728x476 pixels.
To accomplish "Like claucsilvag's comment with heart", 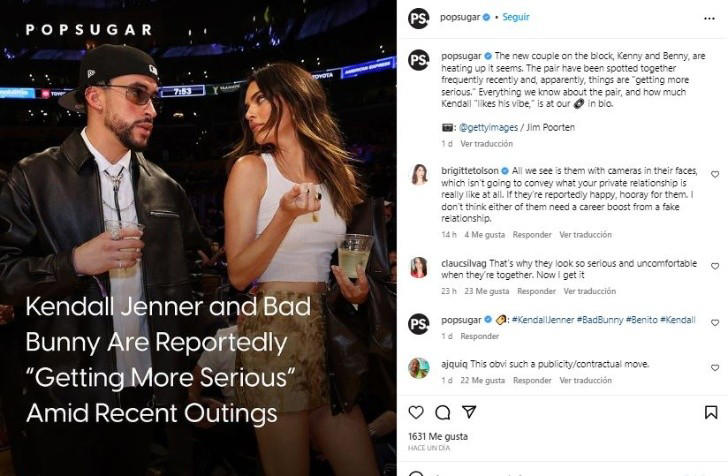I will tap(714, 265).
